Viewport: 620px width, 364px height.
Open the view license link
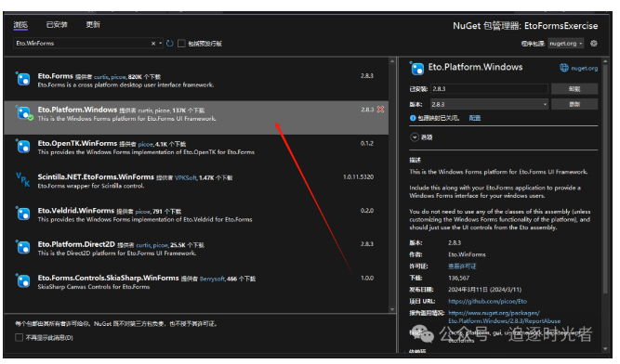(462, 266)
